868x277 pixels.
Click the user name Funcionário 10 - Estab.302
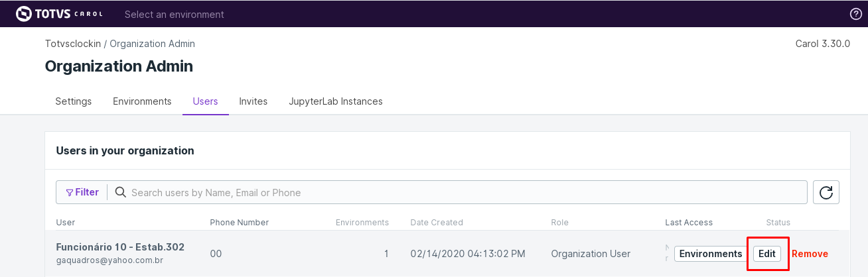tap(120, 247)
